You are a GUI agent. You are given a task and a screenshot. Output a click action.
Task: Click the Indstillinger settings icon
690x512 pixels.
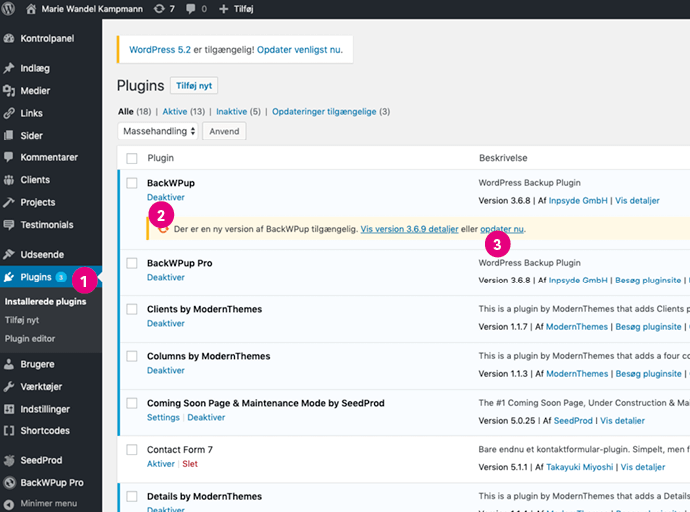[9, 409]
